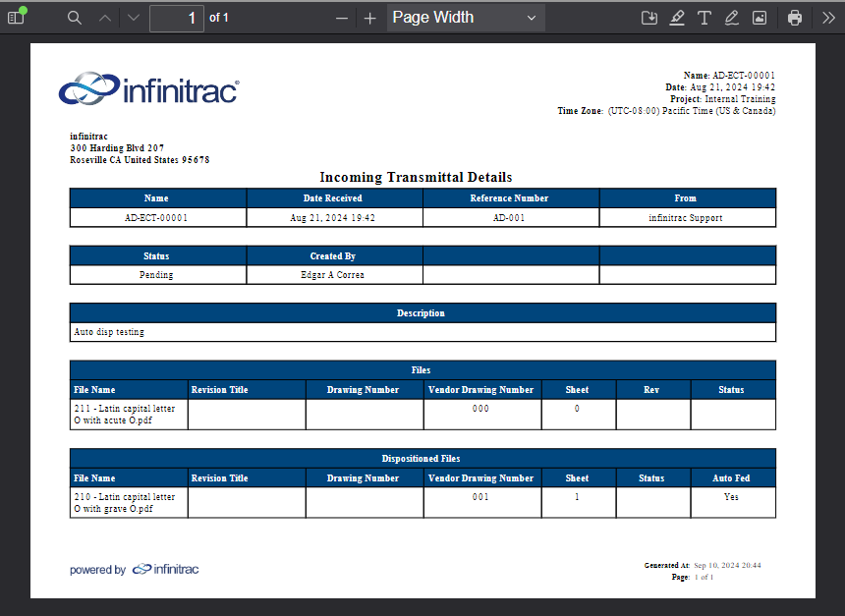The width and height of the screenshot is (845, 616).
Task: Zoom out of the document
Action: tap(342, 19)
